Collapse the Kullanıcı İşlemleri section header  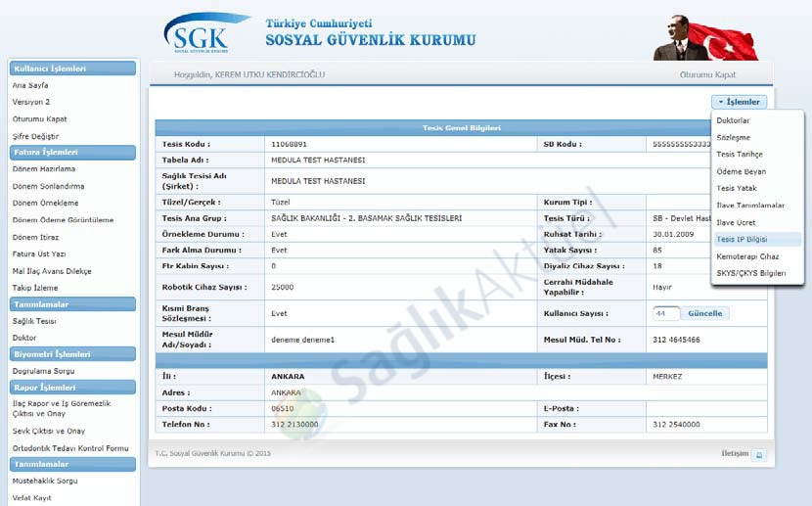coord(72,69)
